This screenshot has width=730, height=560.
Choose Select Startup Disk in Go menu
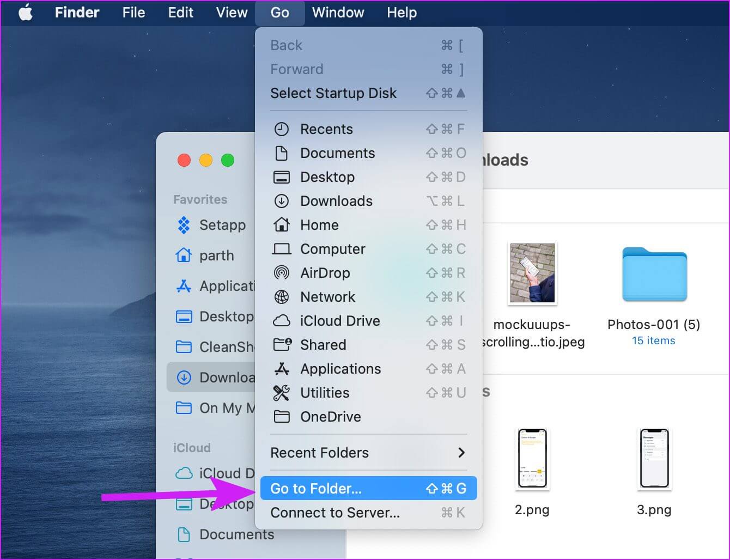pos(369,93)
